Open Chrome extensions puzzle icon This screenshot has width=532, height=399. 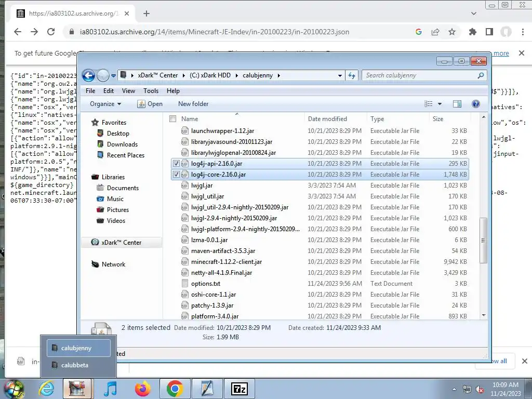click(472, 32)
